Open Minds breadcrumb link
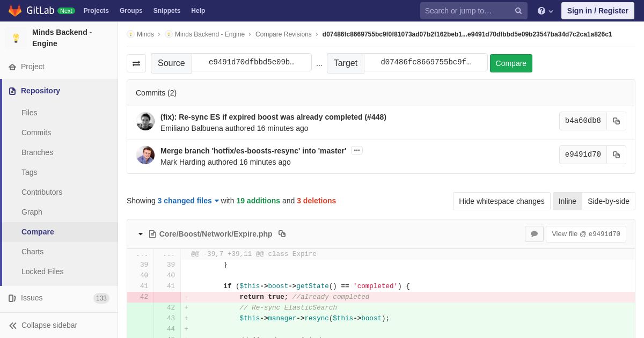This screenshot has height=338, width=644. point(145,34)
